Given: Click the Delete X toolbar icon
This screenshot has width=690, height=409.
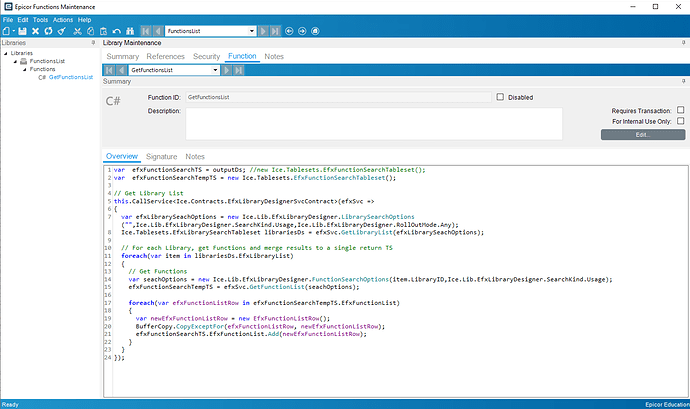Looking at the screenshot, I should point(36,31).
